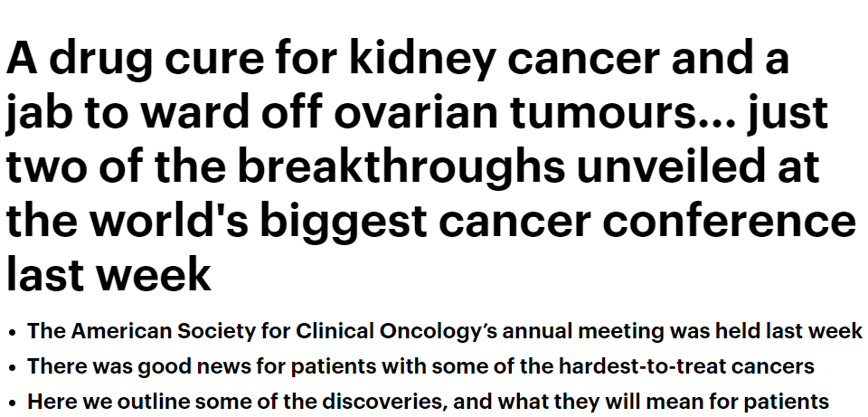Select the 'Here we outline' bullet
Screen dimensions: 868x417
[x=428, y=401]
